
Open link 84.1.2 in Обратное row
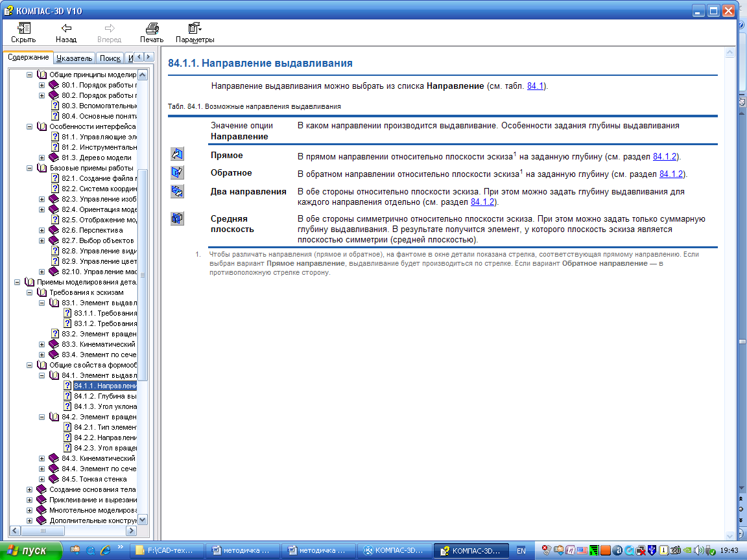(670, 174)
